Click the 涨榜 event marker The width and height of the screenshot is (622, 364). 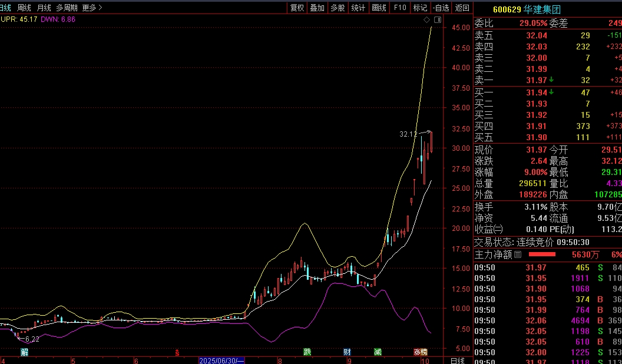click(421, 352)
